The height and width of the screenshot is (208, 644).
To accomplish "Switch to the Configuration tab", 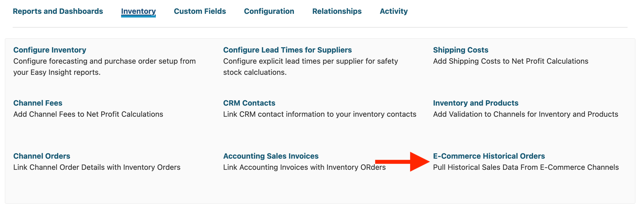I will [269, 11].
